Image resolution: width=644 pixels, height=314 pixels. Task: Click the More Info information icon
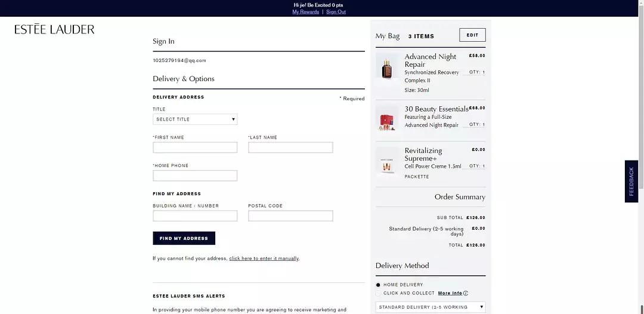coord(466,294)
